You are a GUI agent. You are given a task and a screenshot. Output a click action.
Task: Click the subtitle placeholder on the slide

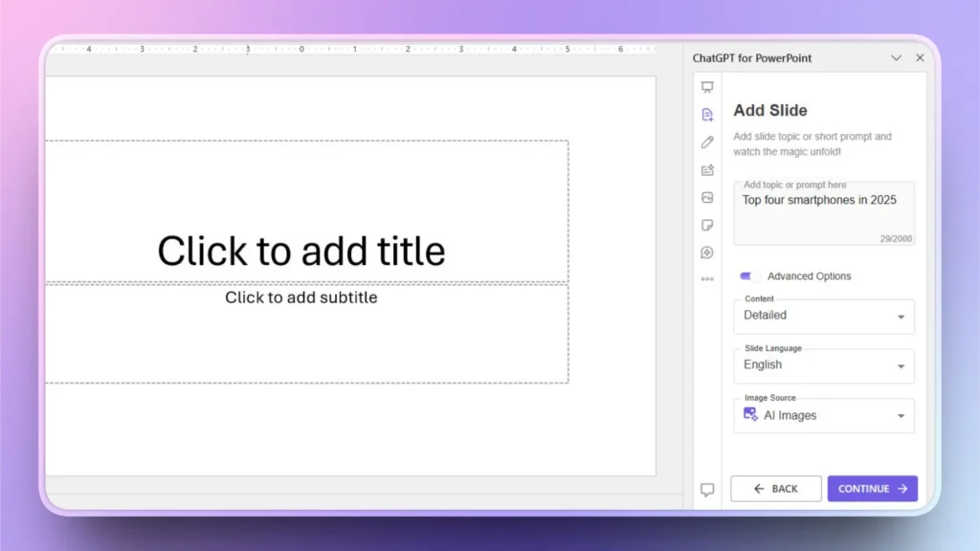click(301, 298)
